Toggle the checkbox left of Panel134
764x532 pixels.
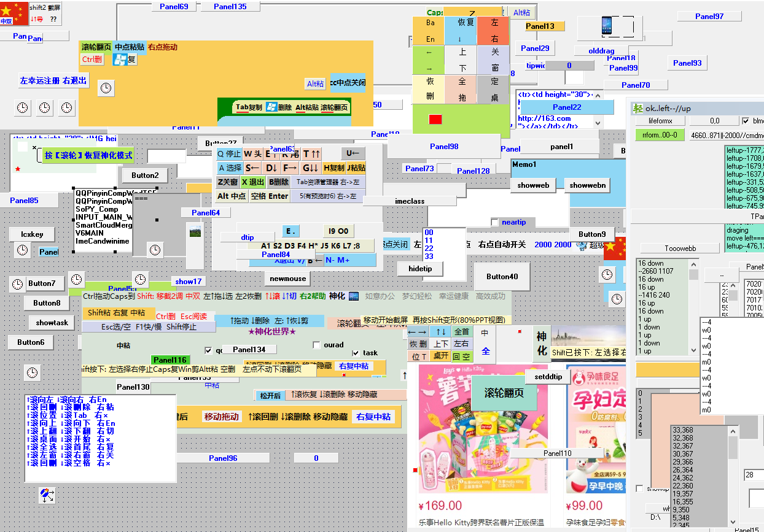(208, 350)
